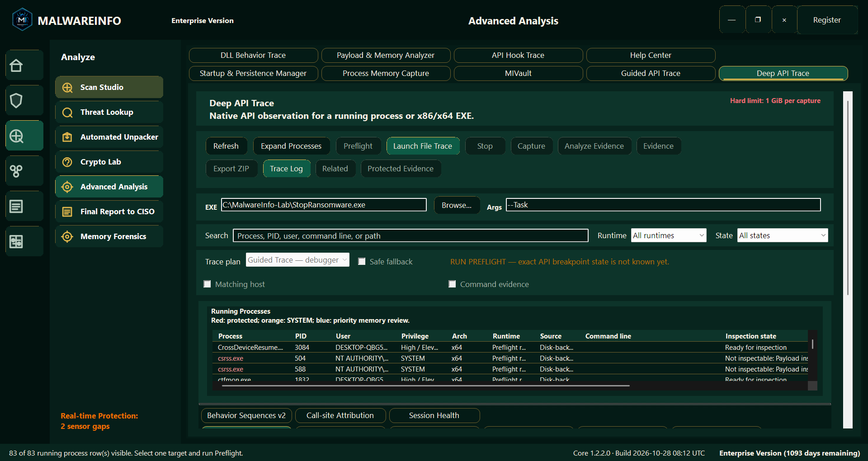This screenshot has width=868, height=461.
Task: Open Call-site Attribution tab
Action: 340,415
